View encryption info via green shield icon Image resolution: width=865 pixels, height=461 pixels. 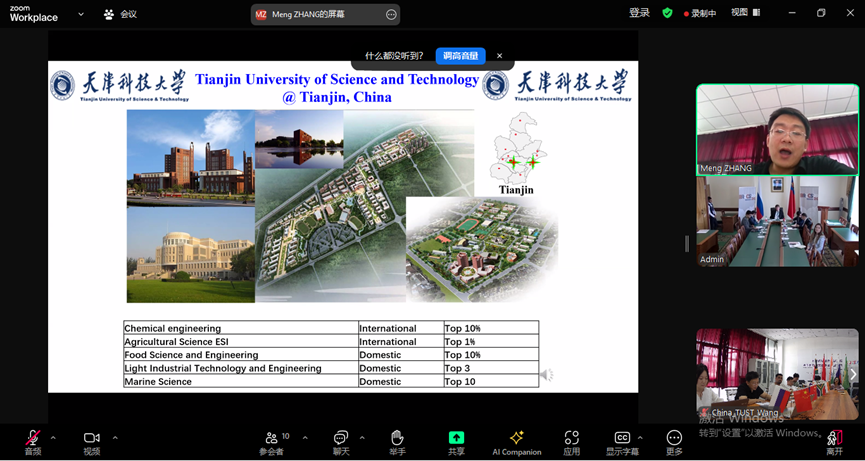[667, 13]
